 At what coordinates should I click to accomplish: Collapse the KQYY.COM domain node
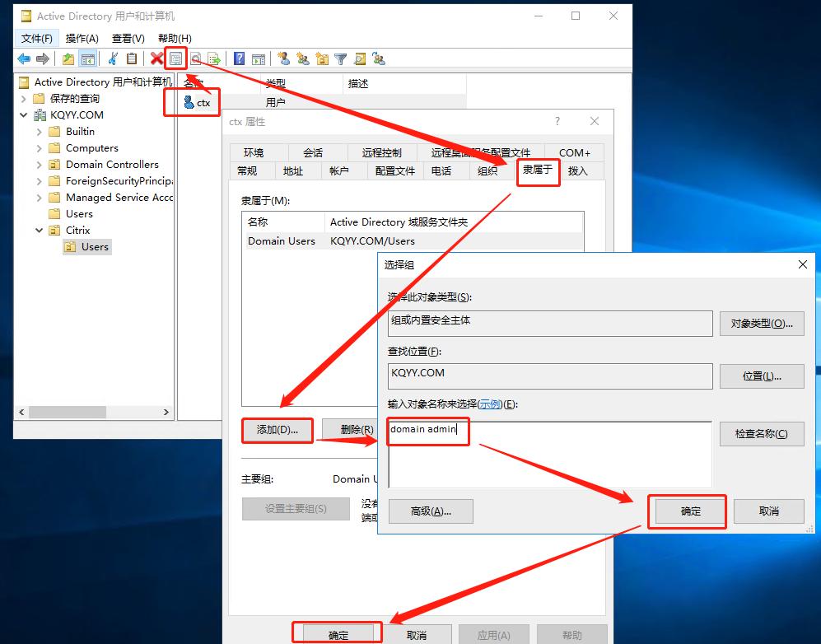pyautogui.click(x=24, y=115)
